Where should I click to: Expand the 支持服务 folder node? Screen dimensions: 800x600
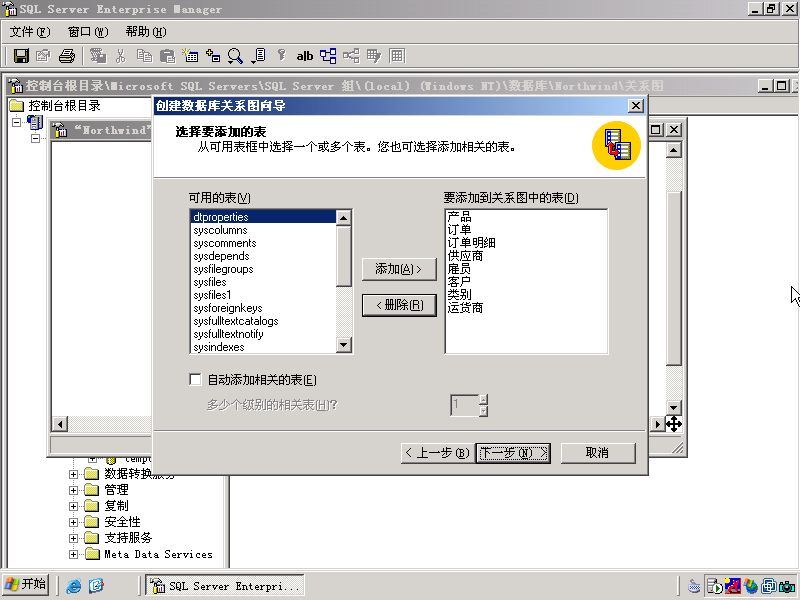73,538
